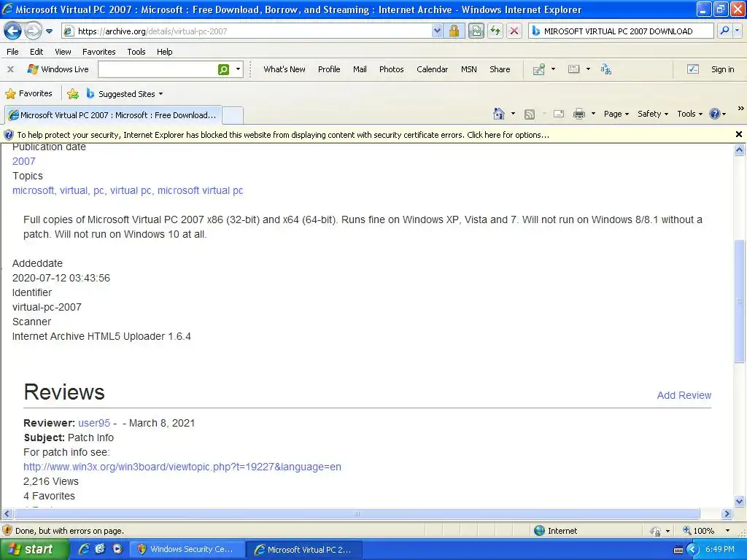747x560 pixels.
Task: Click the Bing search box
Action: pyautogui.click(x=622, y=31)
